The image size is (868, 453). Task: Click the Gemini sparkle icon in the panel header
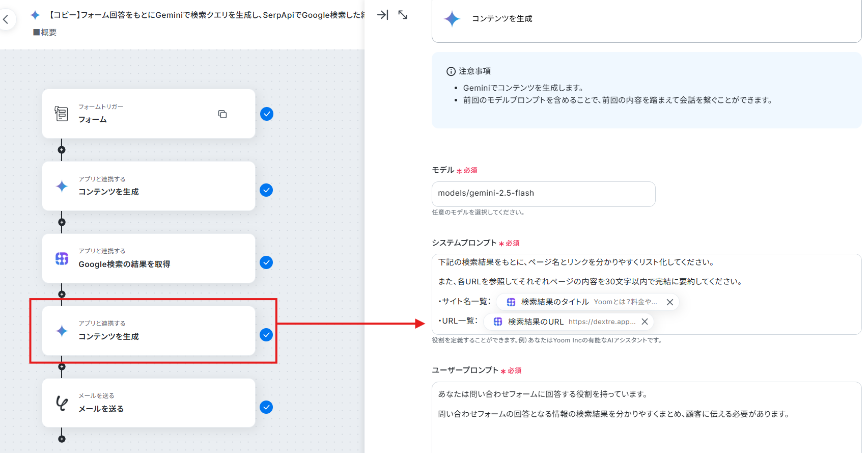[452, 19]
